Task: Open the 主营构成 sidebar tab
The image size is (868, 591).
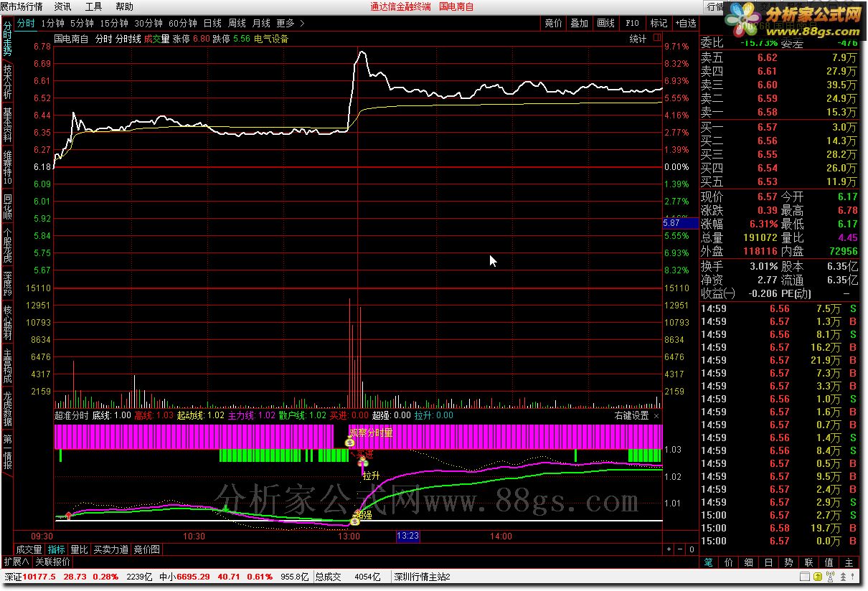Action: (7, 366)
